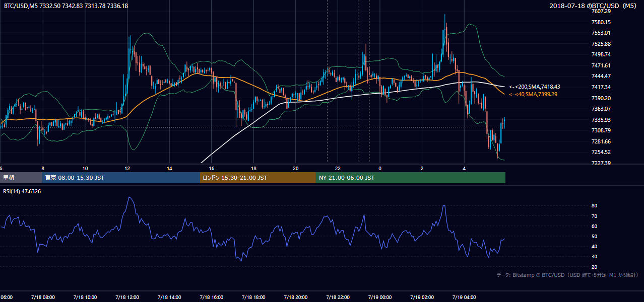The image size is (644, 302).
Task: Click the bottom time label 06:00
Action: 7,297
